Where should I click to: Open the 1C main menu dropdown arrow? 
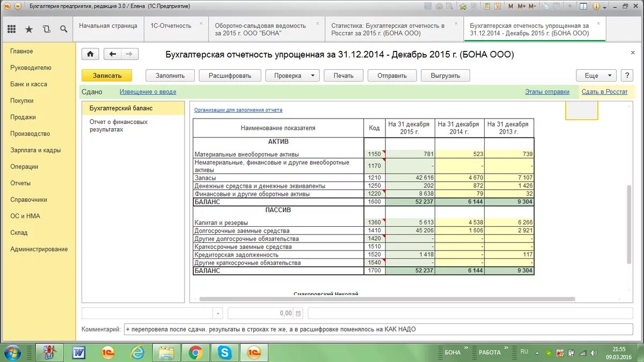click(18, 6)
